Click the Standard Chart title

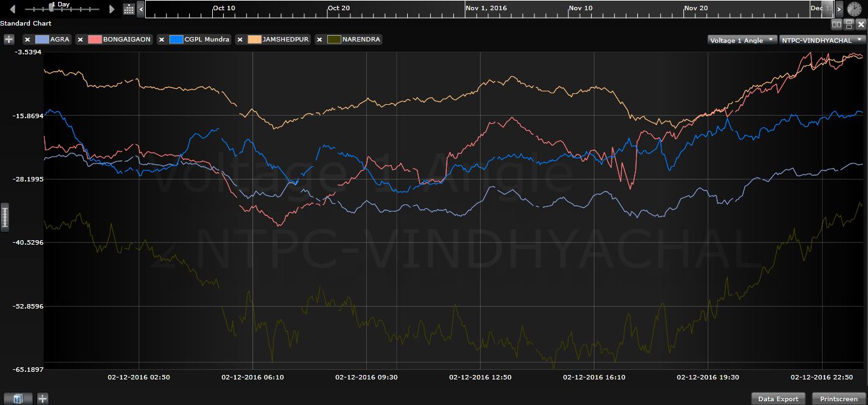tap(26, 23)
